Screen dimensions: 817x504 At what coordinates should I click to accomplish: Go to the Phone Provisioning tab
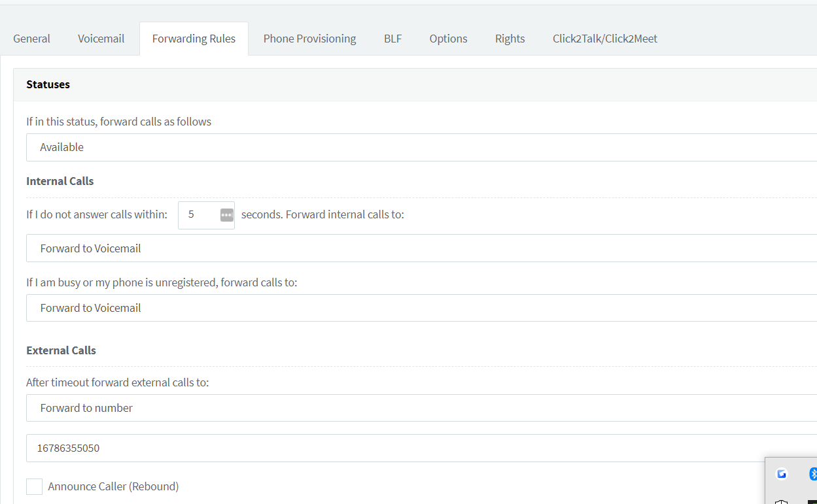[309, 39]
